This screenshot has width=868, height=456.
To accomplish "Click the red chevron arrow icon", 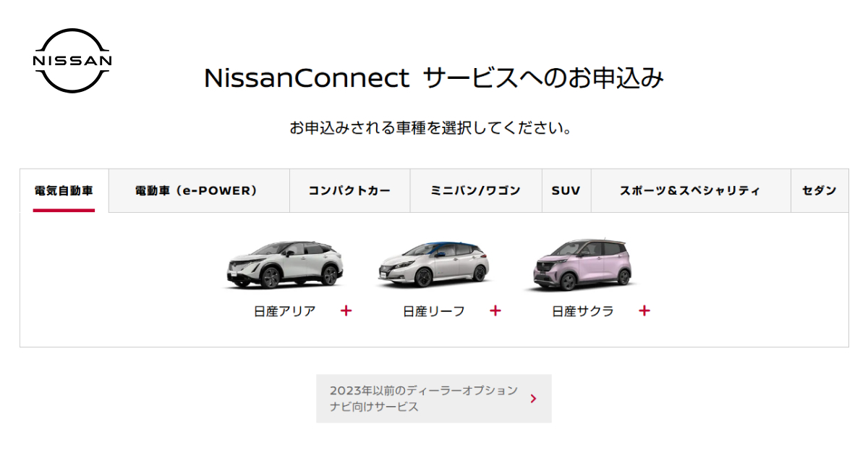I will click(x=534, y=398).
